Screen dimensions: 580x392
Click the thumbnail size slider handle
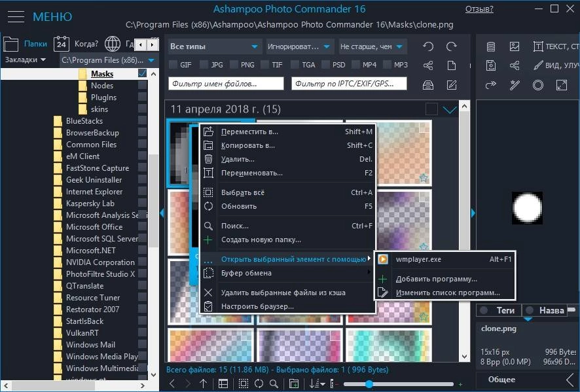point(369,384)
